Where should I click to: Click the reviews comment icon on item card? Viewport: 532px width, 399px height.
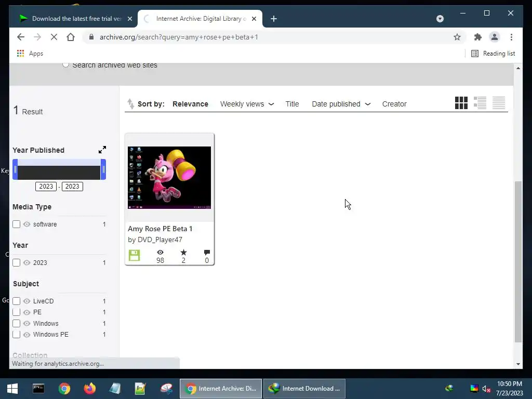pos(207,252)
